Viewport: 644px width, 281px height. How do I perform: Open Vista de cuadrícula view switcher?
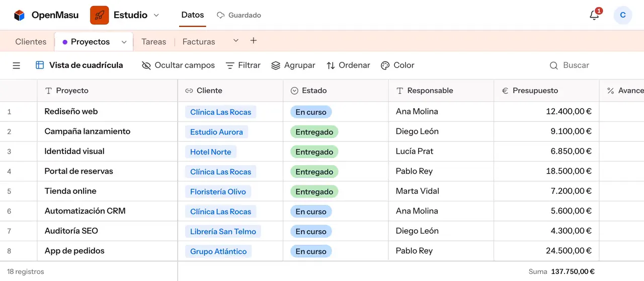tap(79, 65)
